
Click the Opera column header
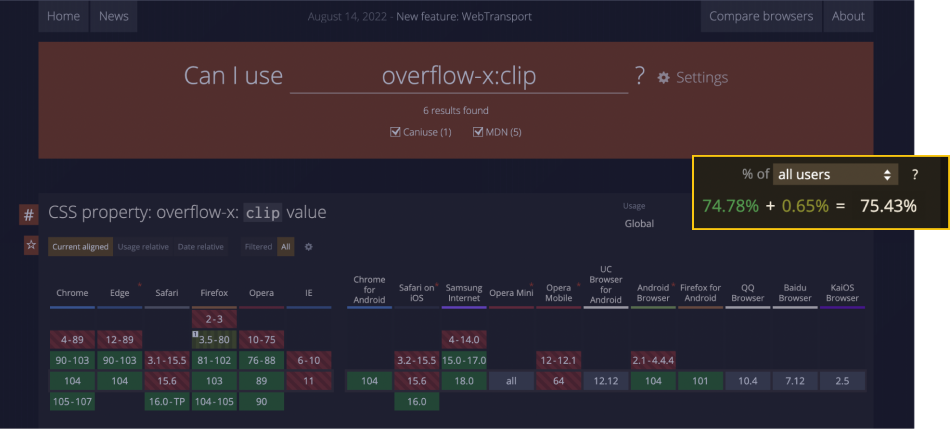pos(262,293)
